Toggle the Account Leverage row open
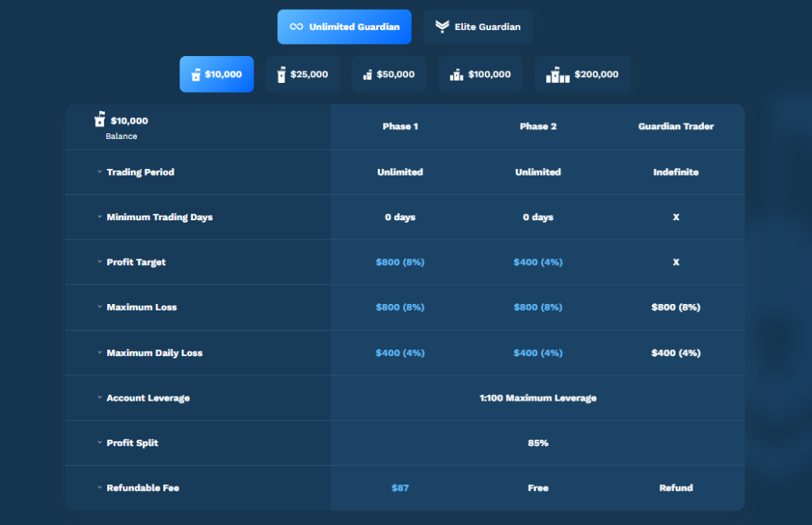The height and width of the screenshot is (525, 812). 99,398
